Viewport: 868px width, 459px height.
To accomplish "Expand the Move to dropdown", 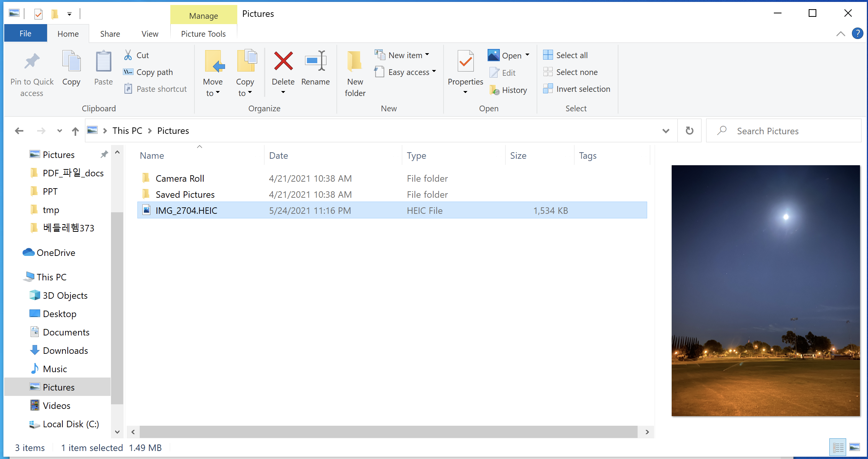I will pyautogui.click(x=213, y=93).
